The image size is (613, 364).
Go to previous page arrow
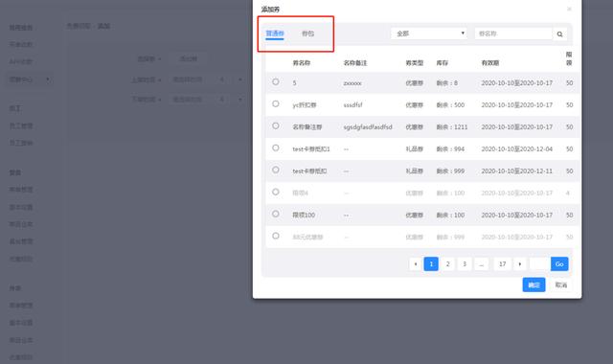(x=415, y=264)
